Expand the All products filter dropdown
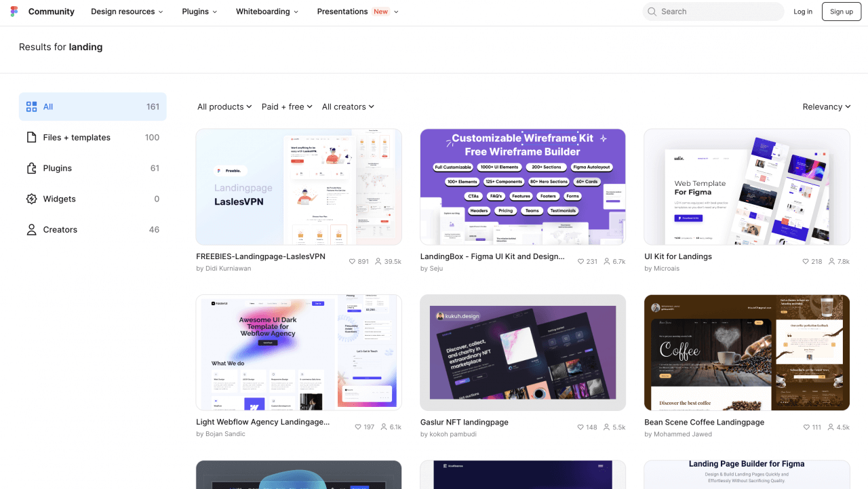 coord(224,106)
